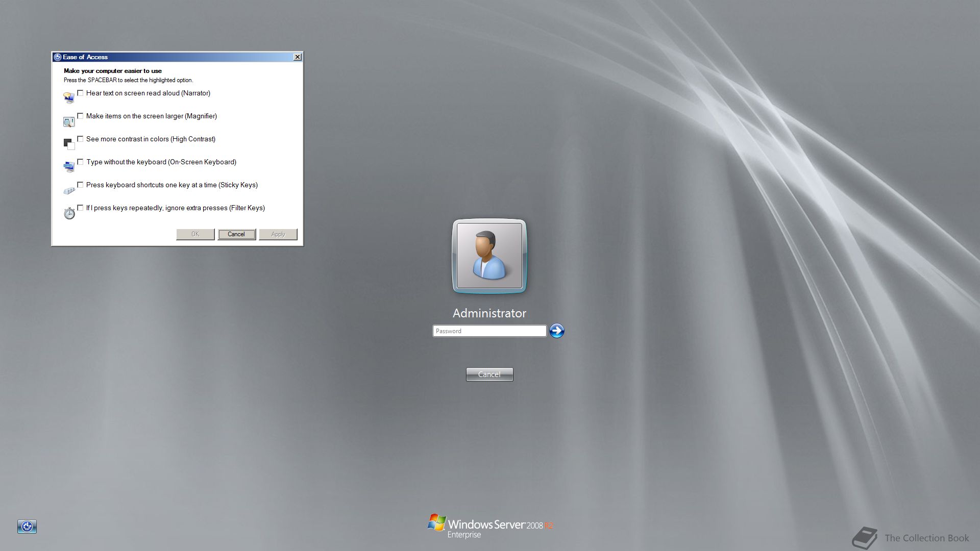Submit password with the blue arrow button
980x551 pixels.
click(x=557, y=331)
